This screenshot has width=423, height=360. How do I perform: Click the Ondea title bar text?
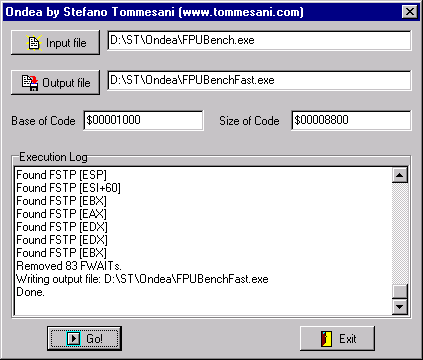tap(154, 12)
